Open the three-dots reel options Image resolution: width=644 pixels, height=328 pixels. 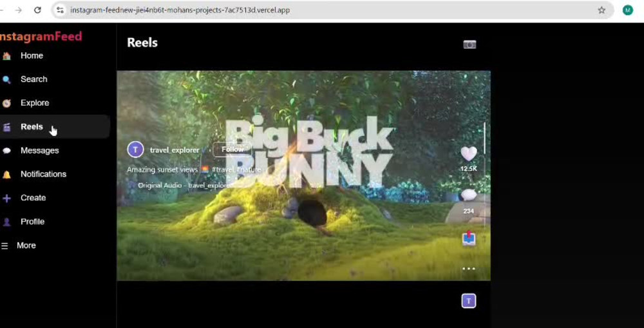click(469, 269)
